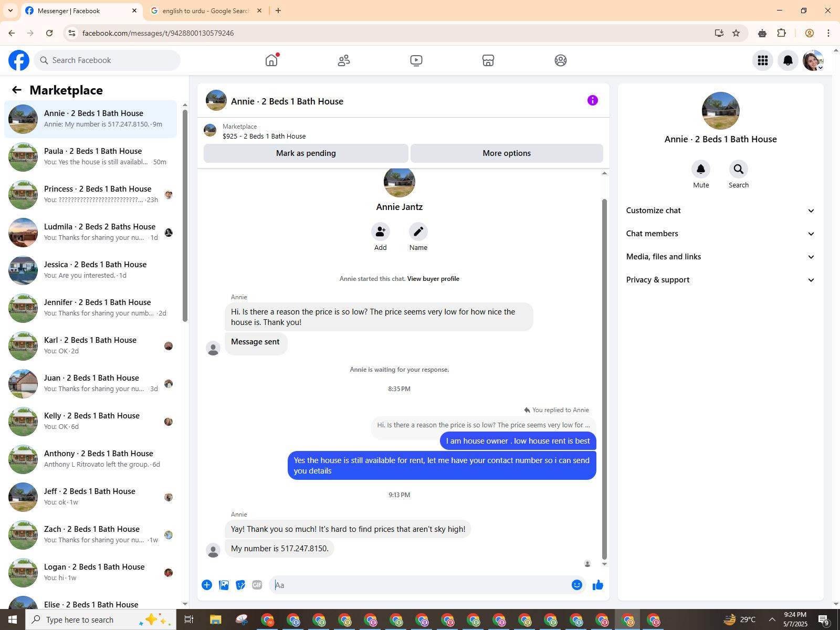The image size is (840, 630).
Task: Search in conversation magnifier icon
Action: pos(739,169)
